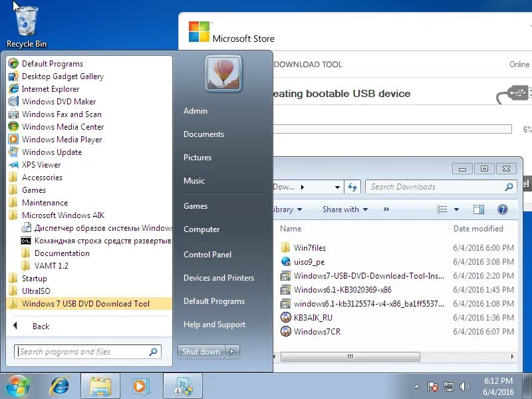The height and width of the screenshot is (399, 532).
Task: Switch to USB DVD Download Tool on taskbar
Action: [x=183, y=386]
